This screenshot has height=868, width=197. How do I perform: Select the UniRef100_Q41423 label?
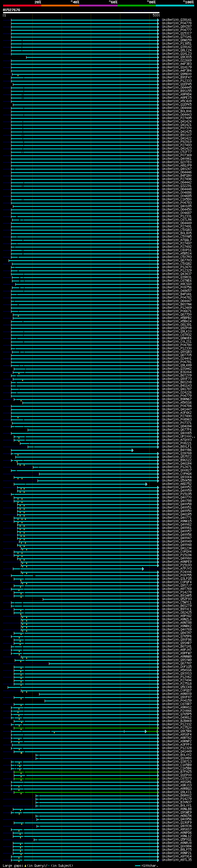pos(177,149)
